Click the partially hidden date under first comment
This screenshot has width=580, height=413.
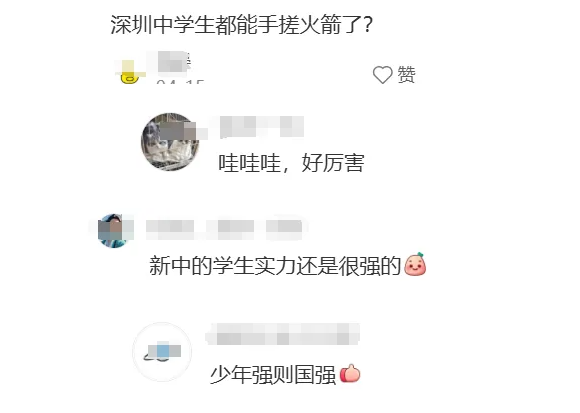(180, 82)
